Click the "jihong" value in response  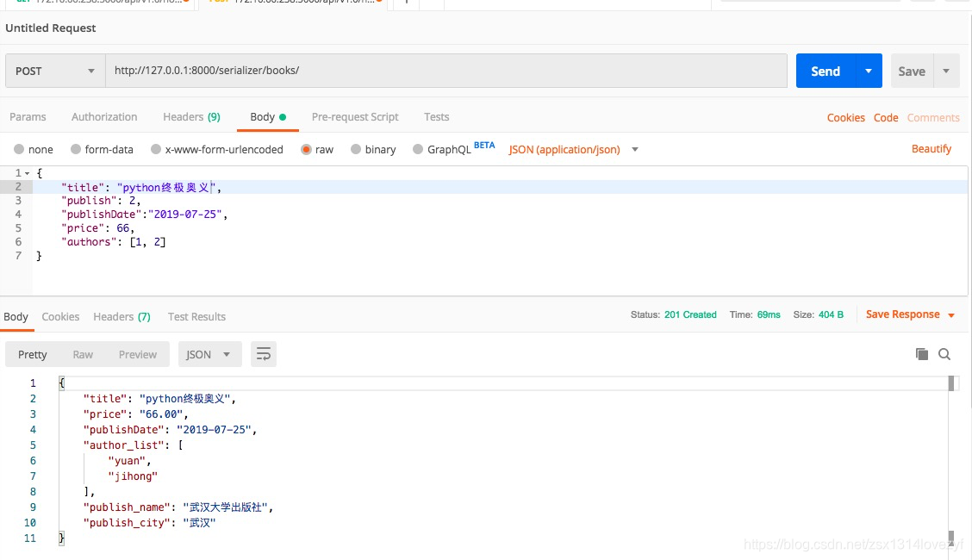click(133, 476)
